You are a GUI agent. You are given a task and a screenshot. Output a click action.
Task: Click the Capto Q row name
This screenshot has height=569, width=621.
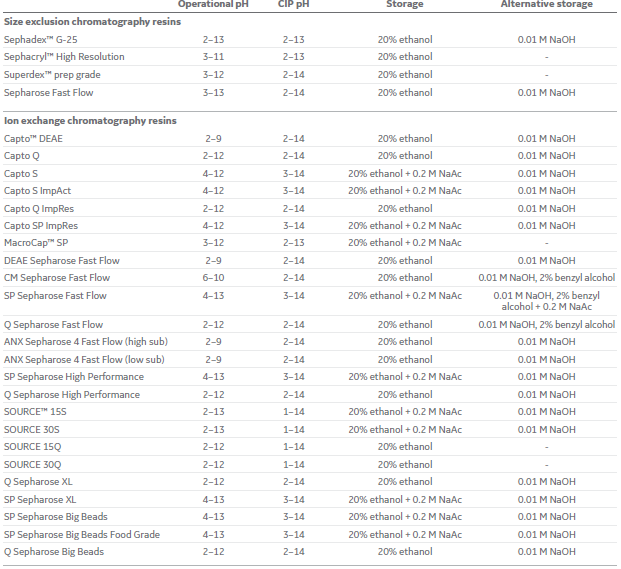pos(22,156)
